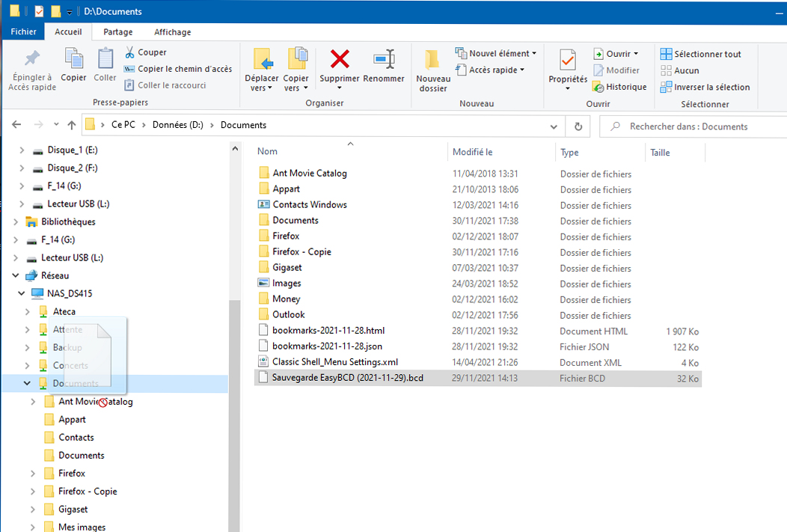
Task: Create a Nouveau dossier
Action: (433, 61)
